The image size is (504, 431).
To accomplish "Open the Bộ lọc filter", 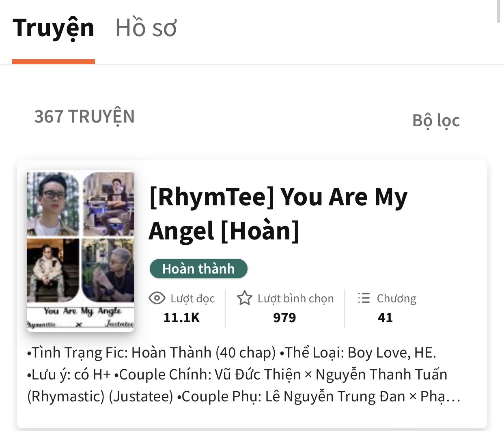I will click(x=436, y=121).
